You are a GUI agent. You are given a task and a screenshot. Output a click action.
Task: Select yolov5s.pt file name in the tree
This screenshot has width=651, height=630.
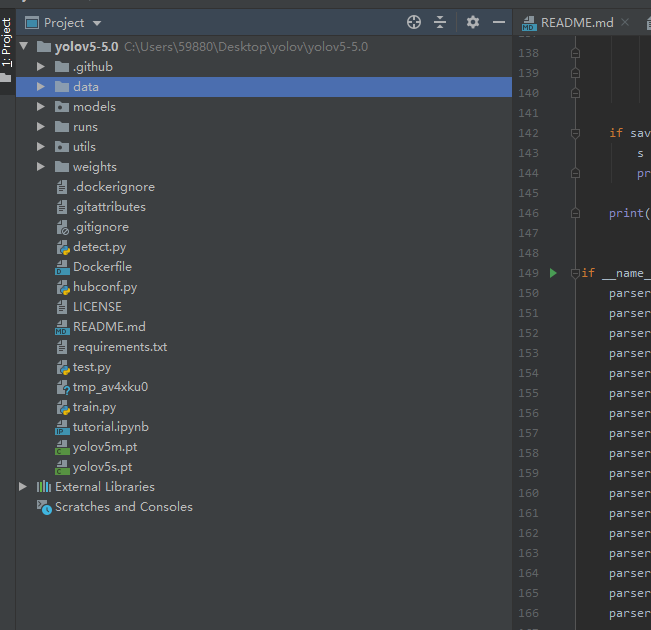pyautogui.click(x=103, y=467)
